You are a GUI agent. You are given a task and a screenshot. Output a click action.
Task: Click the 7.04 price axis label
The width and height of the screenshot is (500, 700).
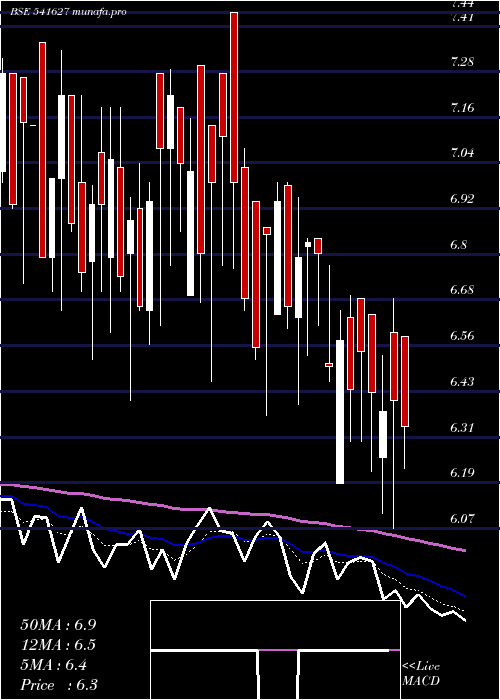(462, 153)
